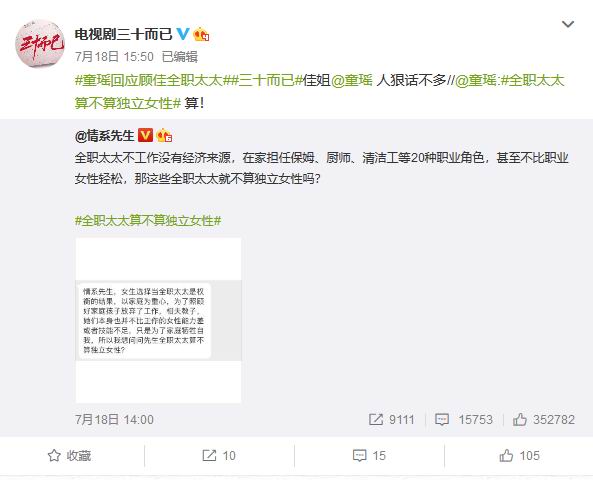593x480 pixels.
Task: Toggle 收藏 favorite star on this post
Action: [70, 455]
